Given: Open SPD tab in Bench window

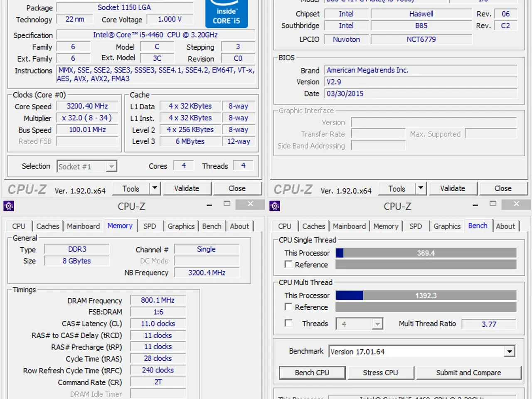Looking at the screenshot, I should click(x=416, y=226).
